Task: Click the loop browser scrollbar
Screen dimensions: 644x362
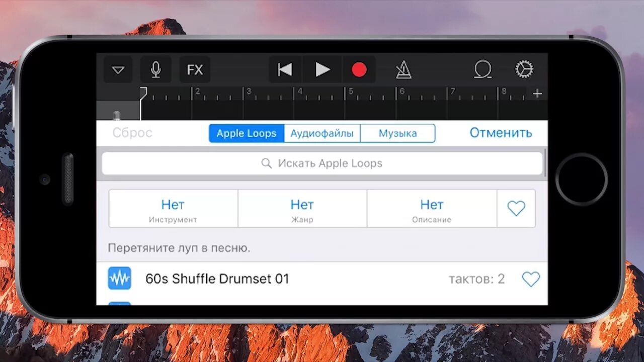Action: click(x=545, y=163)
